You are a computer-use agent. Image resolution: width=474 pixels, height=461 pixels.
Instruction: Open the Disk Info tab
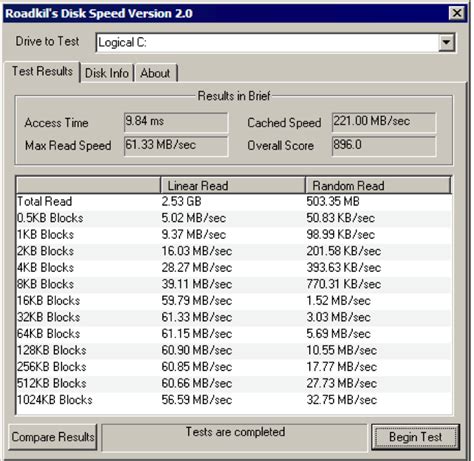tap(107, 73)
